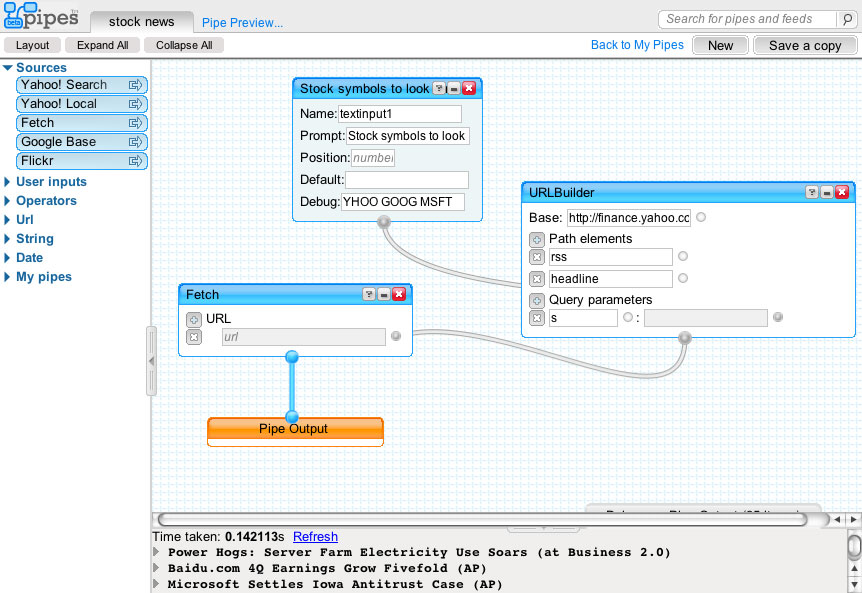Open help for URLBuilder module
This screenshot has height=593, width=862.
812,192
